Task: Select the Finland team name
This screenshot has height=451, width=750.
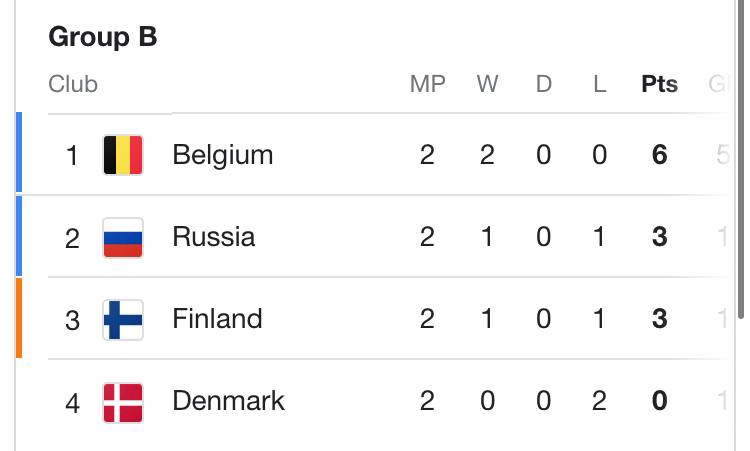Action: [x=217, y=319]
